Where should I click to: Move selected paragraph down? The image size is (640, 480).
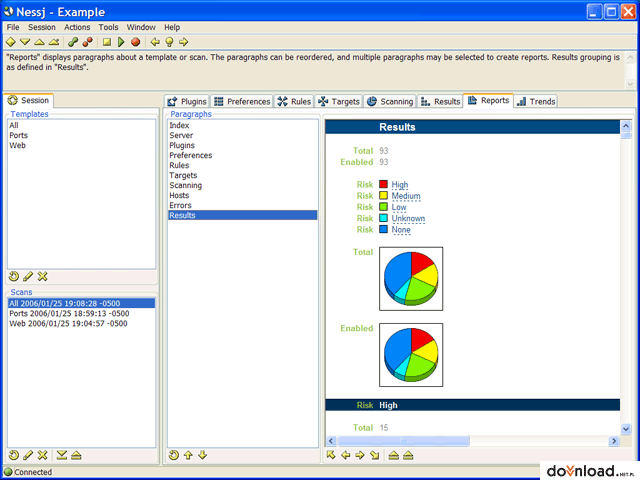pos(202,455)
